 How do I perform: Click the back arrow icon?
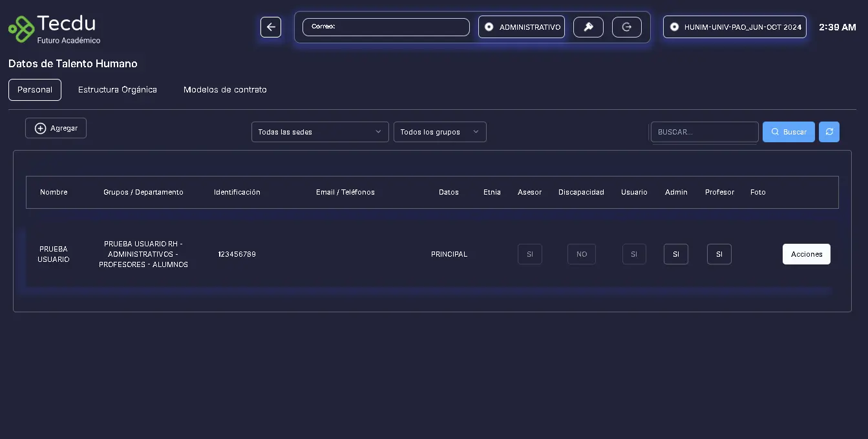(x=271, y=27)
